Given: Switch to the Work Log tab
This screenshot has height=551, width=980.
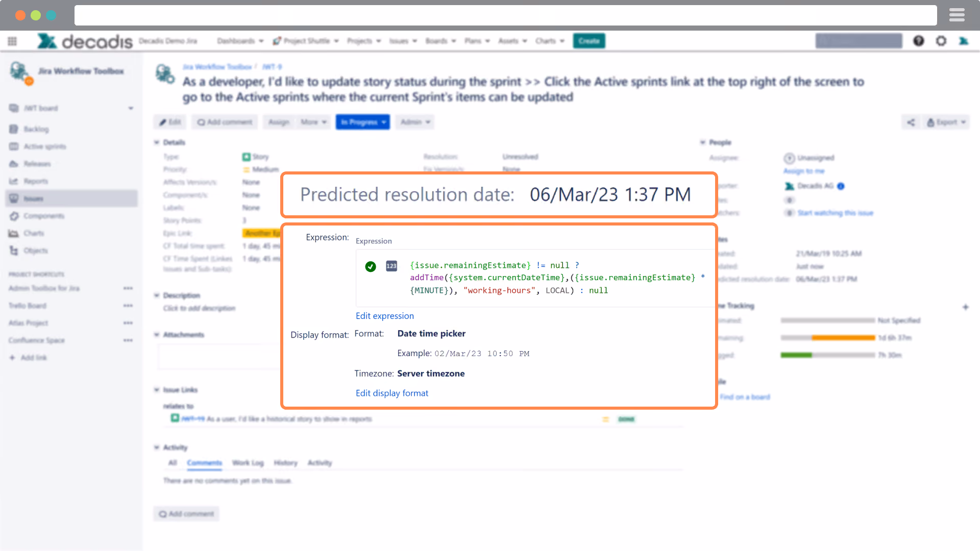Looking at the screenshot, I should pyautogui.click(x=248, y=463).
